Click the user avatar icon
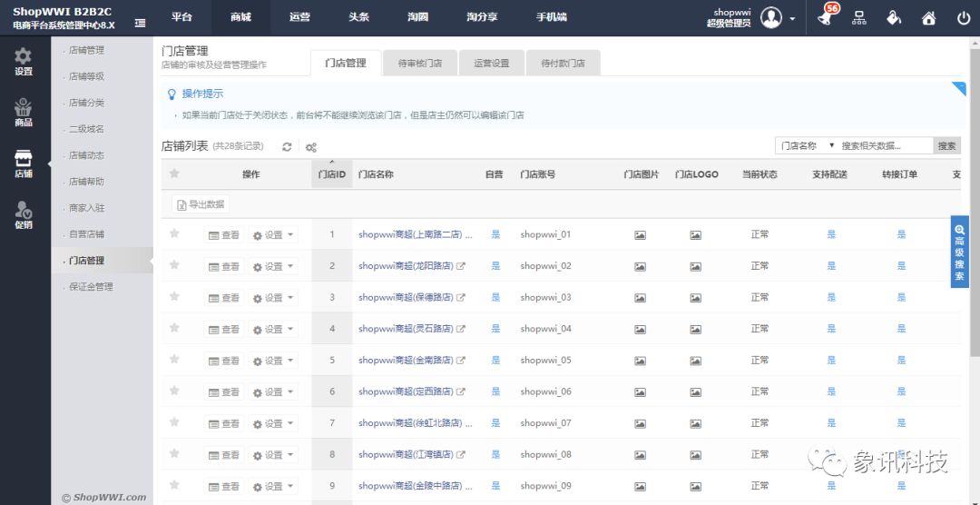 [771, 17]
